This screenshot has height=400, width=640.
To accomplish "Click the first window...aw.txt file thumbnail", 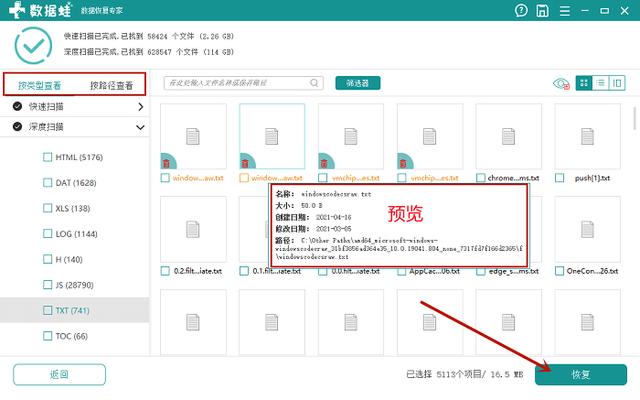I will tap(193, 136).
